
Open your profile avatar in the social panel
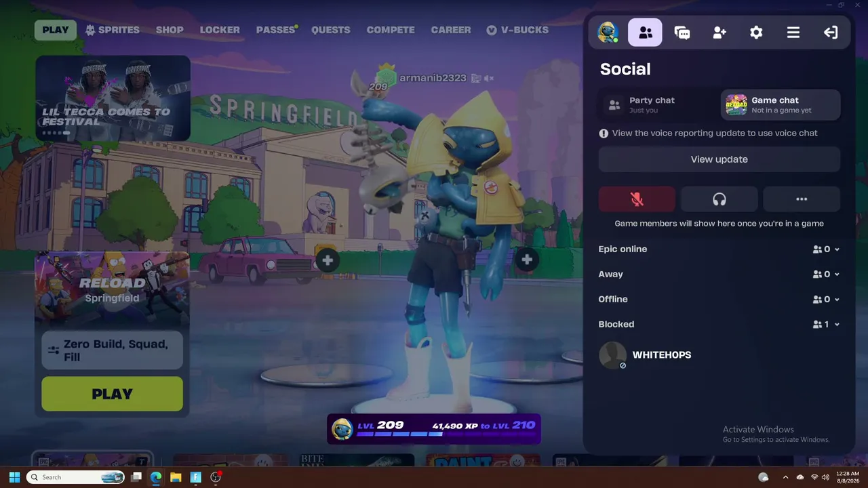coord(607,32)
